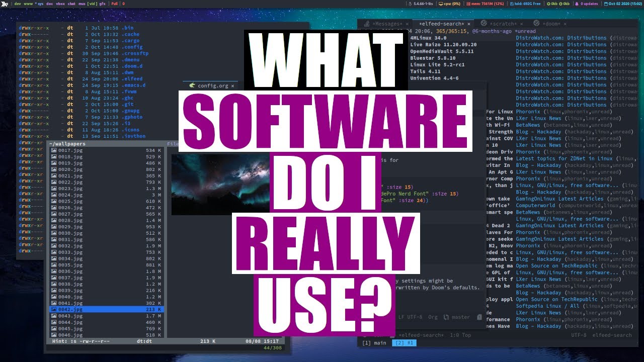
Task: Select the .emacs.d directory in terminal listing
Action: 134,85
